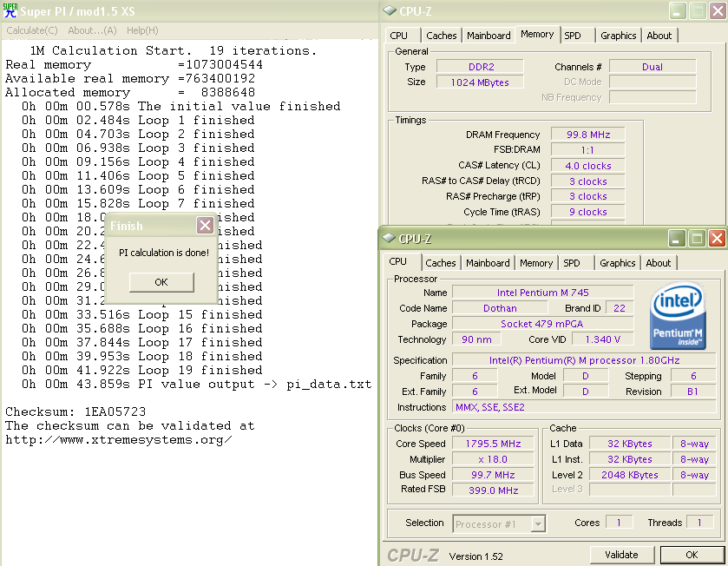
Task: Click the 90 nm technology value
Action: [x=476, y=339]
